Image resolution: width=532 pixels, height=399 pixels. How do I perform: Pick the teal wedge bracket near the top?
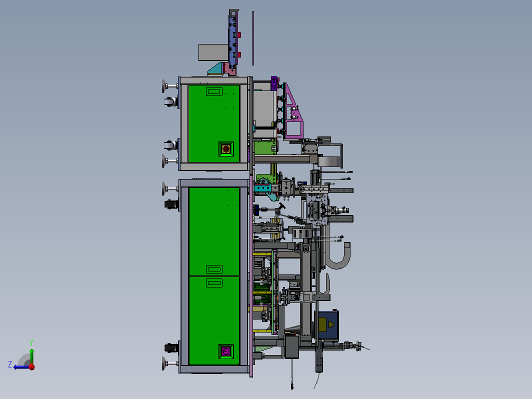[x=215, y=69]
